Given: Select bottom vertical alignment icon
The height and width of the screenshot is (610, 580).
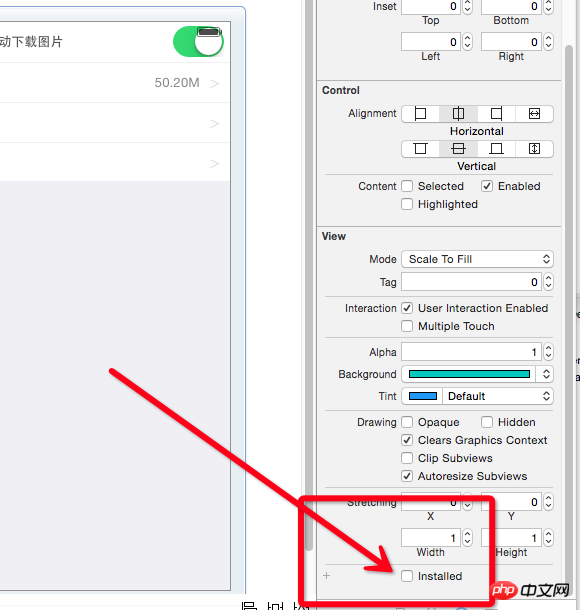Looking at the screenshot, I should pyautogui.click(x=496, y=149).
